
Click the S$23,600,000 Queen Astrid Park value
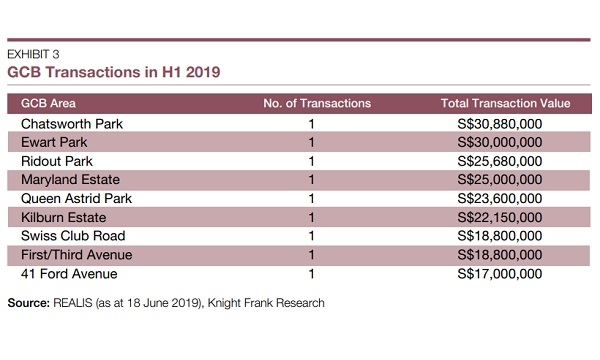tap(499, 198)
